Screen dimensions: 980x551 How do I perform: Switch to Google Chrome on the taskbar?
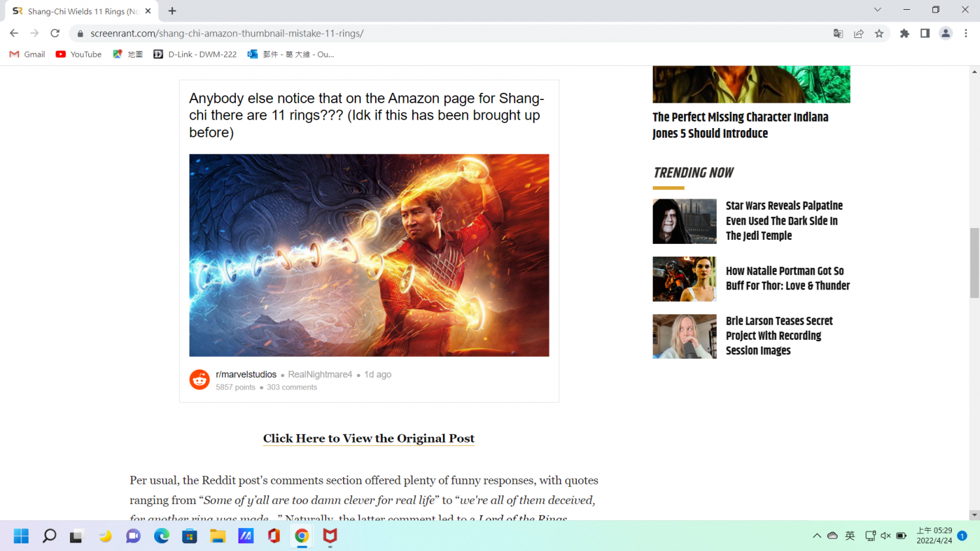[302, 536]
